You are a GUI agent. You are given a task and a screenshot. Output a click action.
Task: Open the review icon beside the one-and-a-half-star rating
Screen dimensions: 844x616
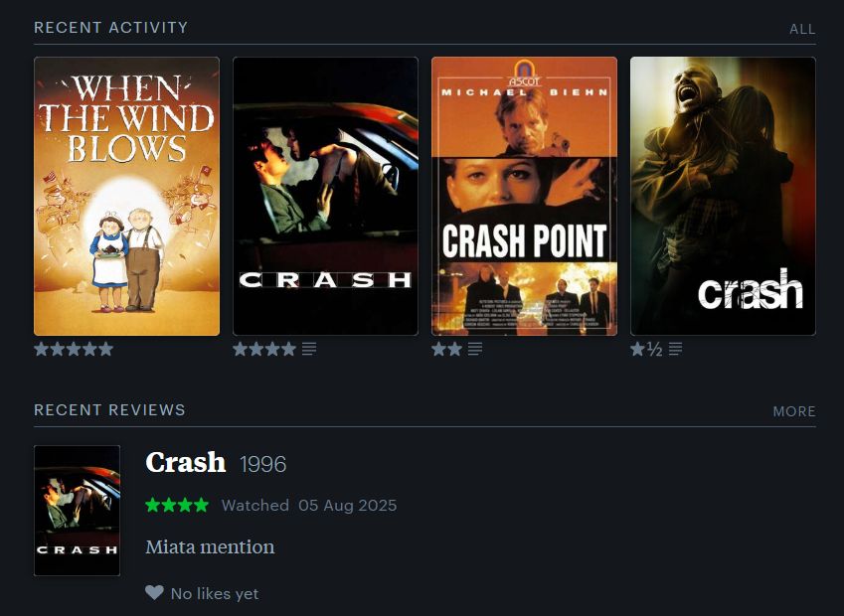[676, 349]
